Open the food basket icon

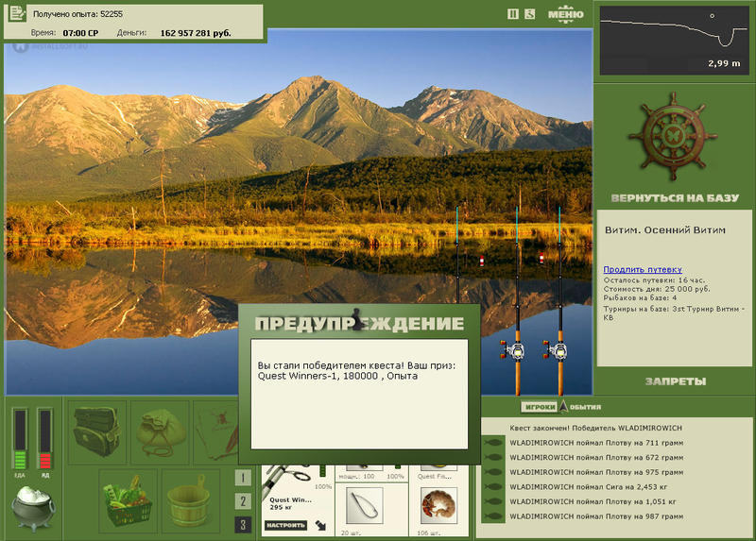click(x=128, y=501)
